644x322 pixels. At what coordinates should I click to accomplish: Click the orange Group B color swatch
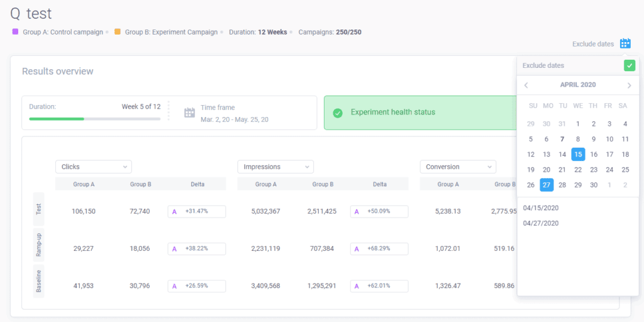click(x=118, y=31)
